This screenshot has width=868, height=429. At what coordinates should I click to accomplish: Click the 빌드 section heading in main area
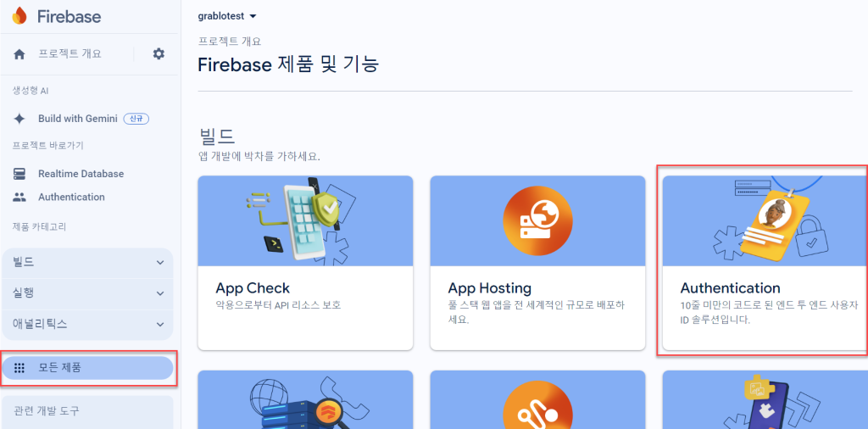tap(216, 135)
